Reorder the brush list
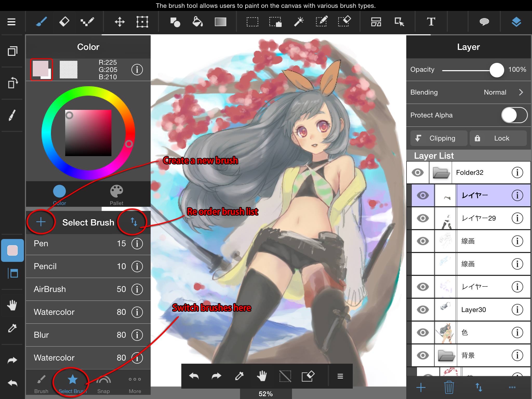Screen dimensions: 532x399 134,222
